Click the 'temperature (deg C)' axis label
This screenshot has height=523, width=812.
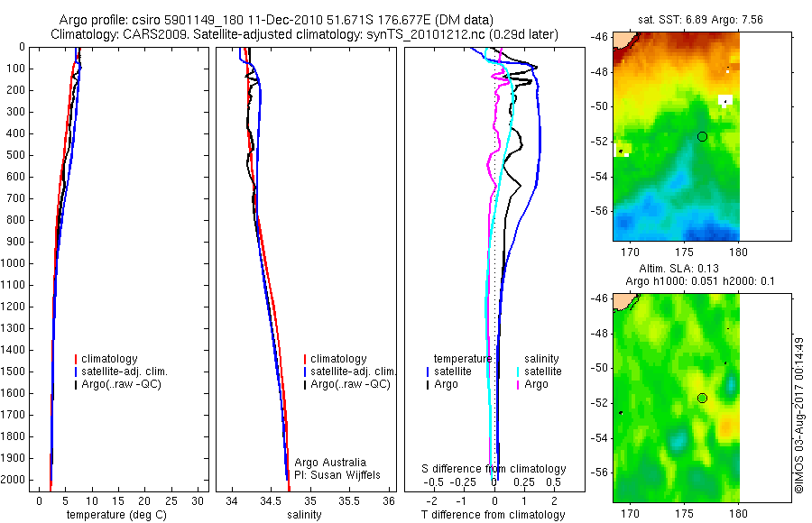tap(116, 515)
